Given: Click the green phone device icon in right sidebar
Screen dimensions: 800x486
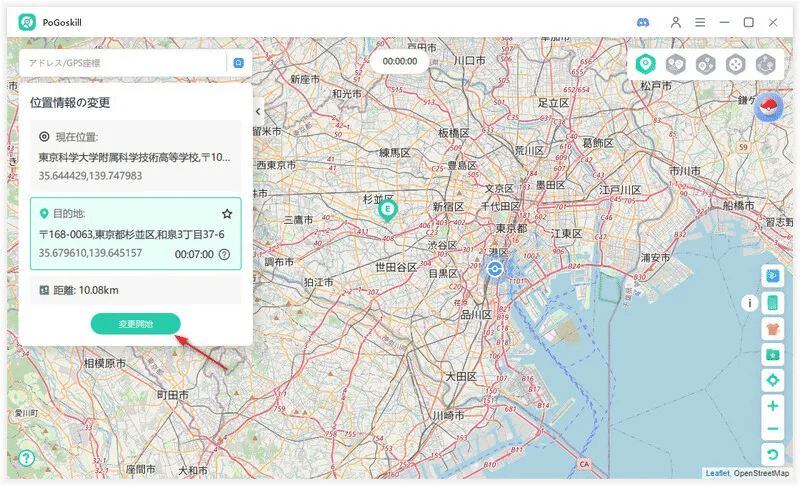Looking at the screenshot, I should [x=772, y=302].
